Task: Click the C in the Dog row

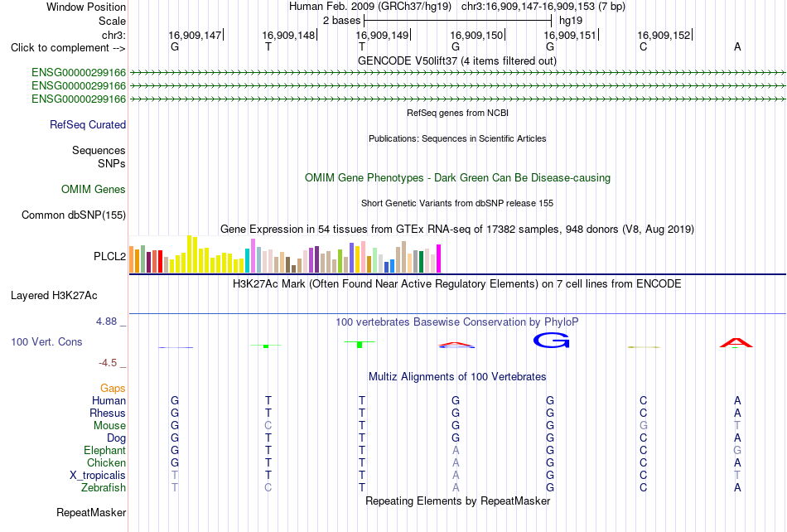Action: point(644,438)
